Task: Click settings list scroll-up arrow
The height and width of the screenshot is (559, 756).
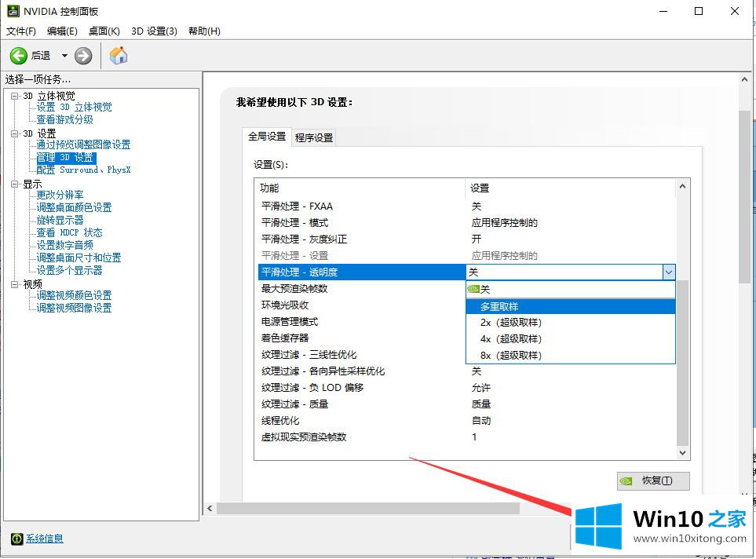Action: [x=682, y=186]
